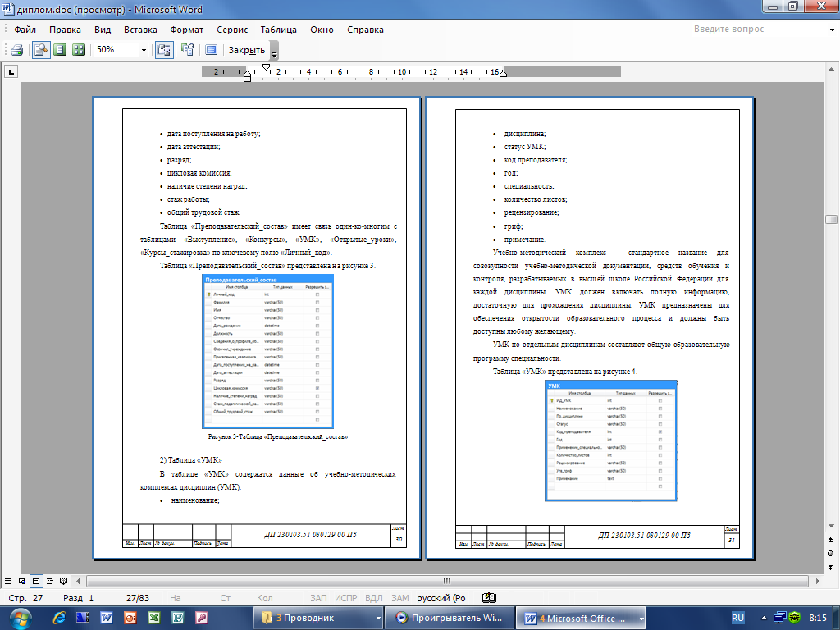Launch PowerPoint from the quick launch bar
The width and height of the screenshot is (840, 630).
click(x=130, y=618)
